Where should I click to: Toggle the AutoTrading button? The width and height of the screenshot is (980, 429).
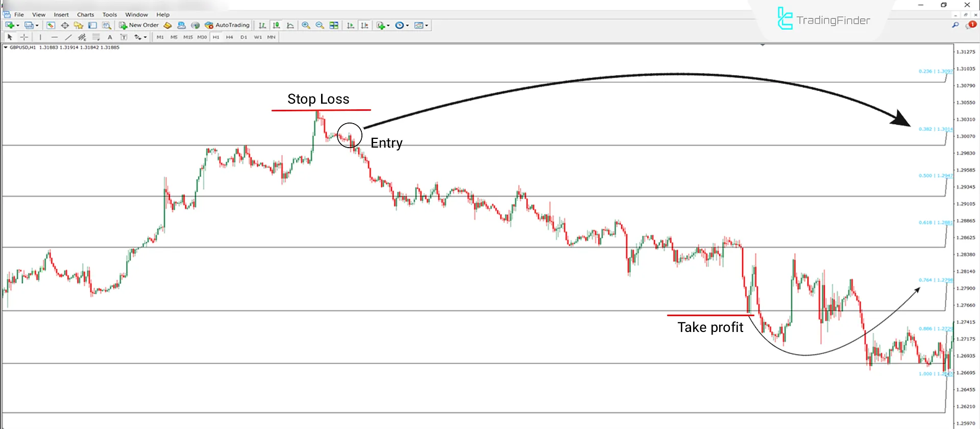click(x=227, y=25)
